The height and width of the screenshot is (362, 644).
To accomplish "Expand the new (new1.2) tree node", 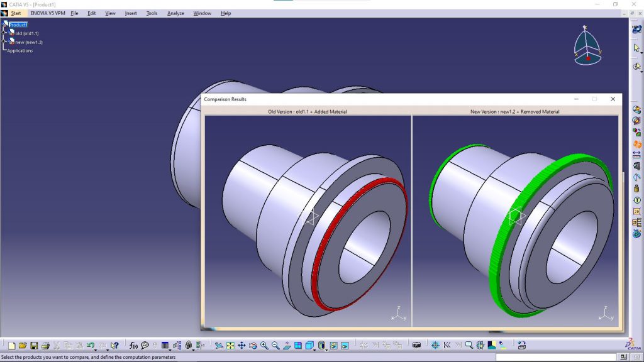I will (4, 41).
